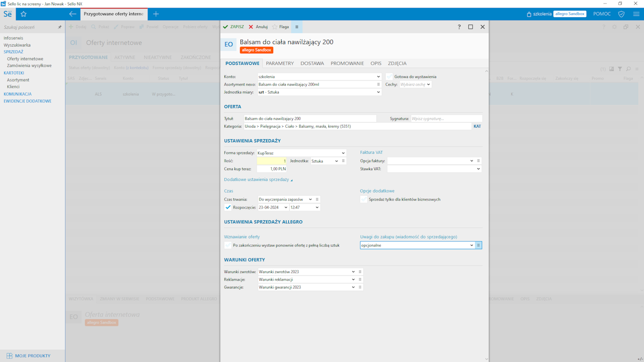Expand the Stawka VAT dropdown
Viewport: 644px width, 362px height.
478,169
